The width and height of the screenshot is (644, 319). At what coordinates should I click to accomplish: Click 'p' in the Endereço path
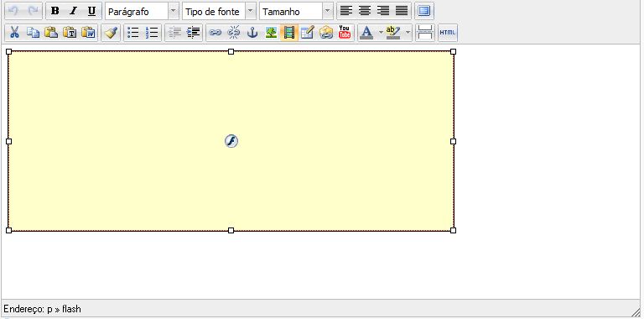tap(49, 309)
